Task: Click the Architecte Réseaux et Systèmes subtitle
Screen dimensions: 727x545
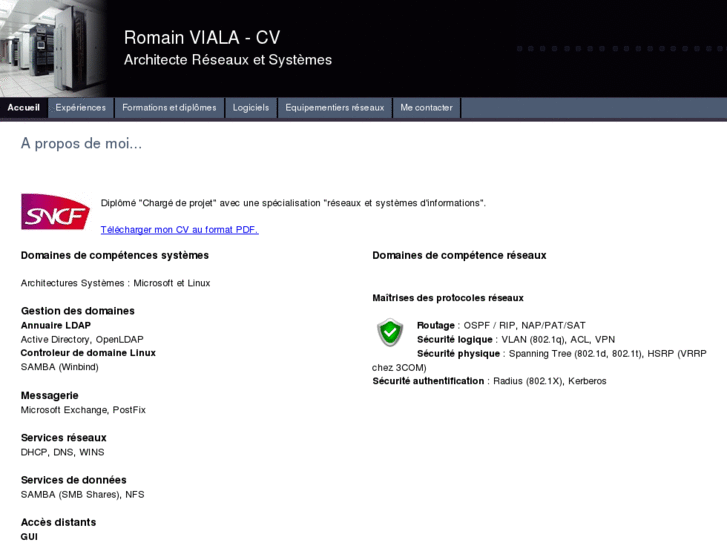Action: tap(228, 60)
